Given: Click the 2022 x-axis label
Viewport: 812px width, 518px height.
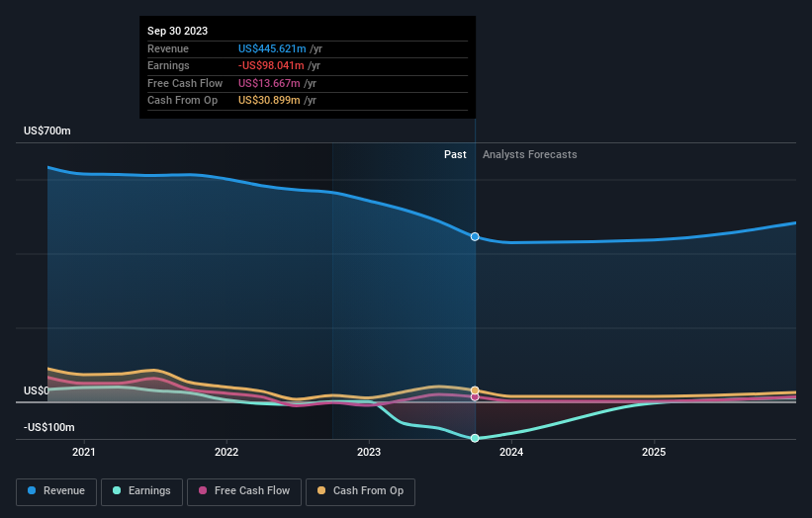Looking at the screenshot, I should tap(226, 452).
